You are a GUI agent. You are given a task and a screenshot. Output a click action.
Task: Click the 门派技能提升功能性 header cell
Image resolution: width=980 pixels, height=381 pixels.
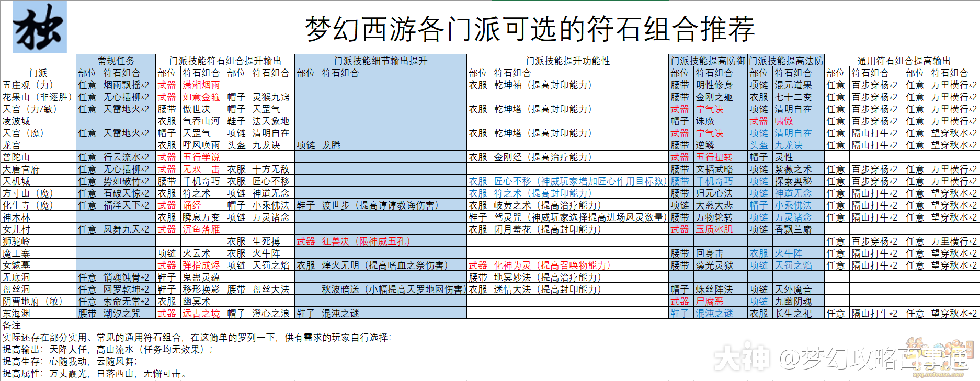click(x=567, y=61)
